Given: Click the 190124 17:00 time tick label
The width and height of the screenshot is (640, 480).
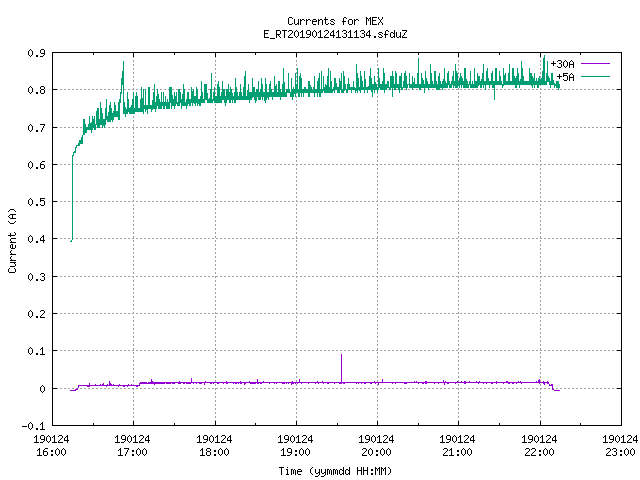Looking at the screenshot, I should tap(132, 446).
